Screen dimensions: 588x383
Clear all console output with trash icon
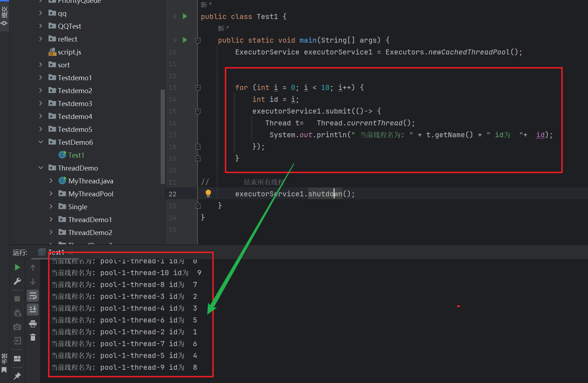click(x=33, y=337)
